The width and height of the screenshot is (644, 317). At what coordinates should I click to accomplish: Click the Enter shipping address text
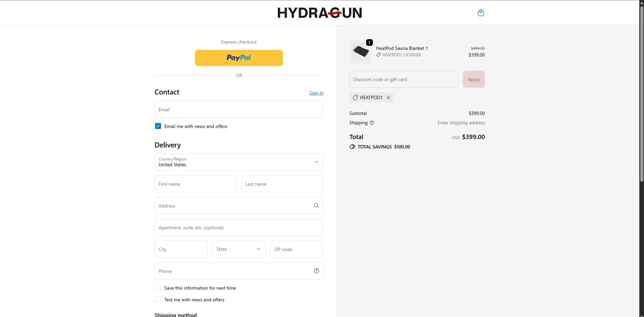point(461,123)
